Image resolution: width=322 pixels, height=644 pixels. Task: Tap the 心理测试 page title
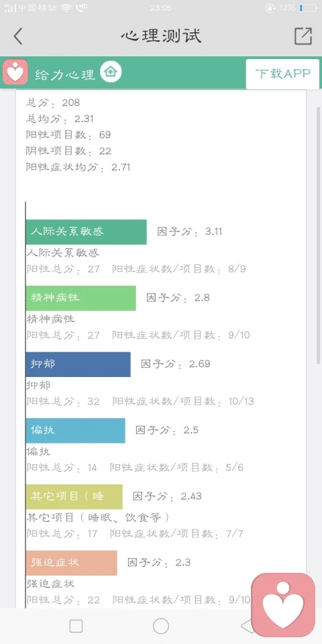[161, 36]
